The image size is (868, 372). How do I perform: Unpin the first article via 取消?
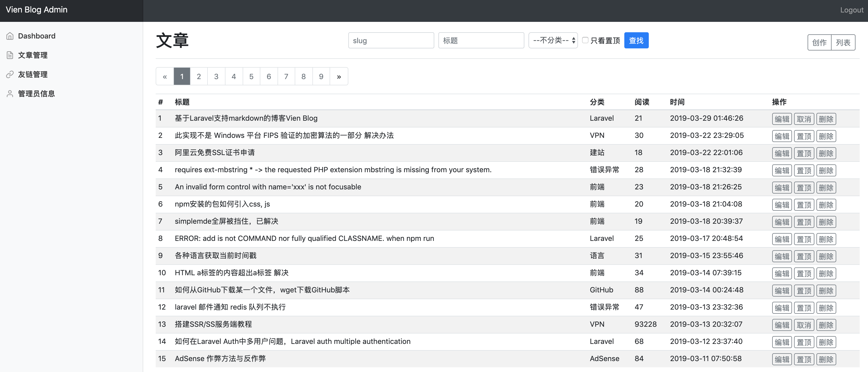click(804, 119)
